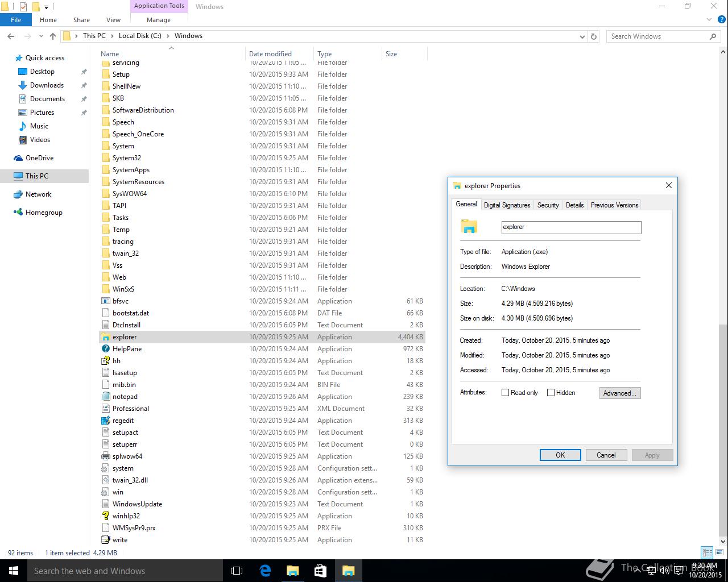Image resolution: width=728 pixels, height=582 pixels.
Task: Click the Up one level arrow
Action: click(x=53, y=36)
